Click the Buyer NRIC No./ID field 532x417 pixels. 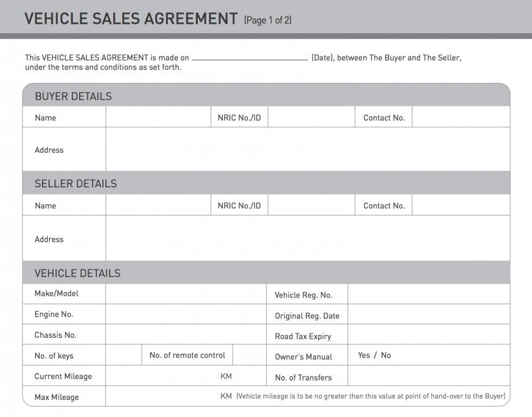point(311,117)
